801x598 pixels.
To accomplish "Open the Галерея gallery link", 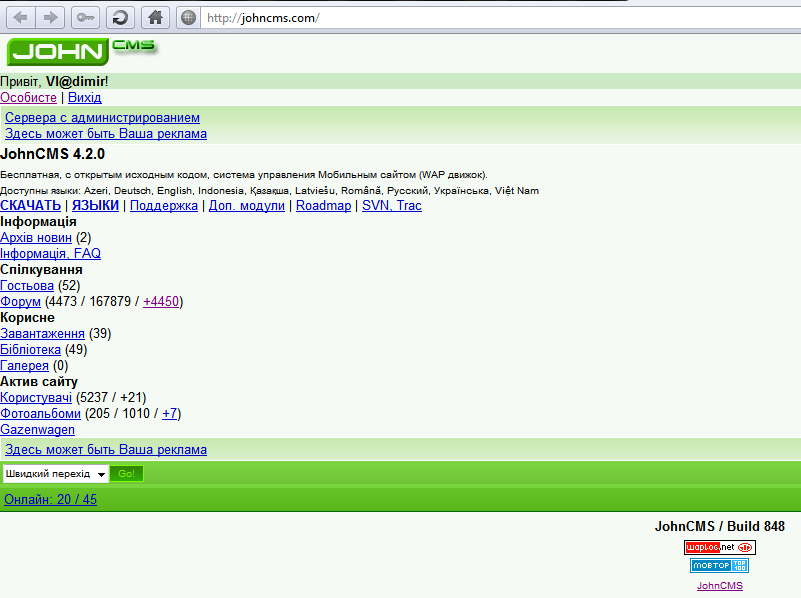I will (25, 366).
